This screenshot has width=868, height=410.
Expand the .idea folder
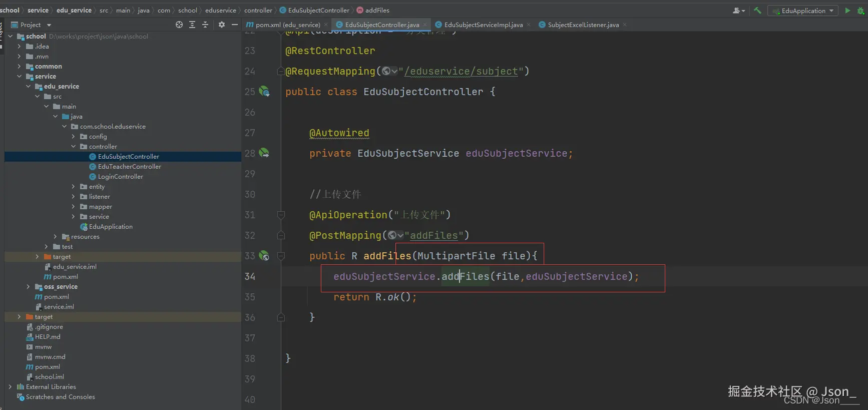tap(20, 46)
